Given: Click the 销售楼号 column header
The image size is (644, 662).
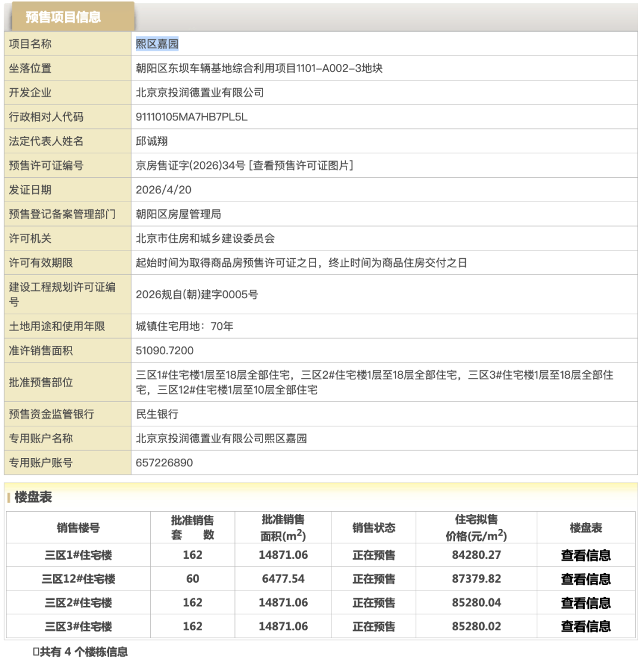Looking at the screenshot, I should tap(78, 528).
